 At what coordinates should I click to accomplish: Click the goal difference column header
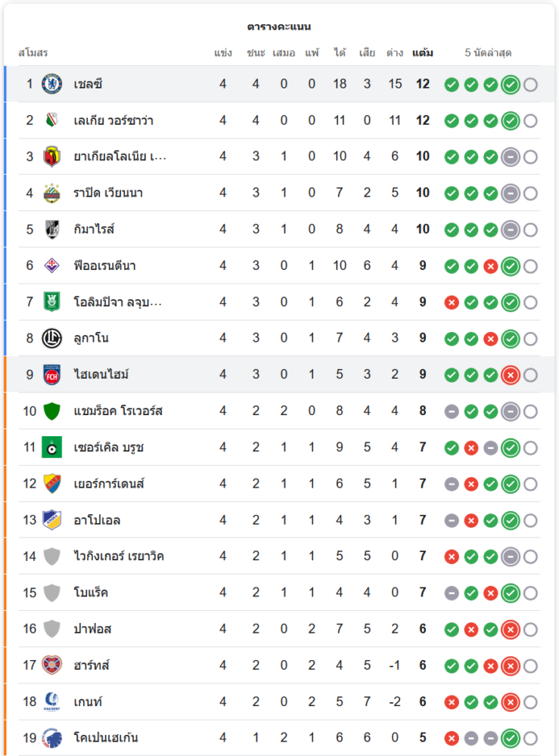click(x=394, y=53)
